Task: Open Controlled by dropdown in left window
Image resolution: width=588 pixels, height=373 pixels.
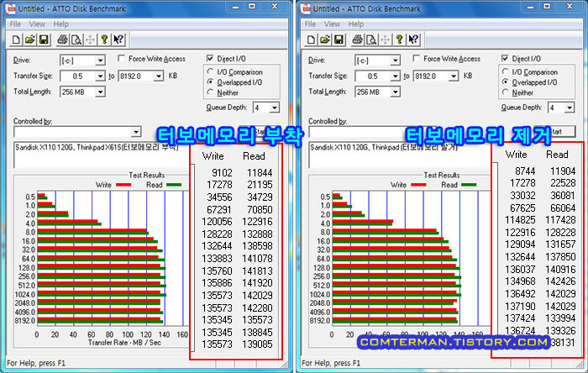Action: [x=136, y=132]
